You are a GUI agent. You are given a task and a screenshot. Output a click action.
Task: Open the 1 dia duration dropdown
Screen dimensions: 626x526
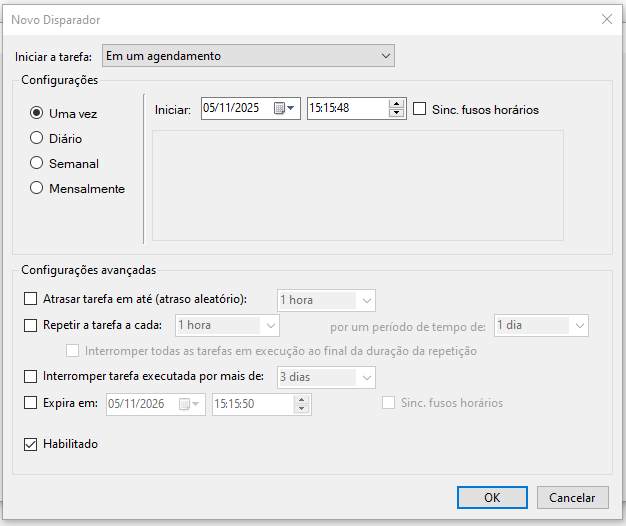click(x=541, y=326)
